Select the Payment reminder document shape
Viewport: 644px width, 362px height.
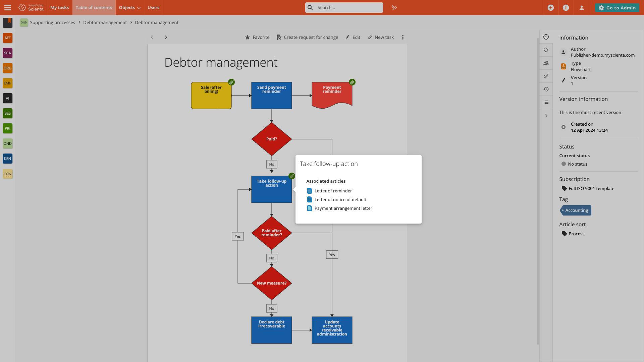(332, 95)
